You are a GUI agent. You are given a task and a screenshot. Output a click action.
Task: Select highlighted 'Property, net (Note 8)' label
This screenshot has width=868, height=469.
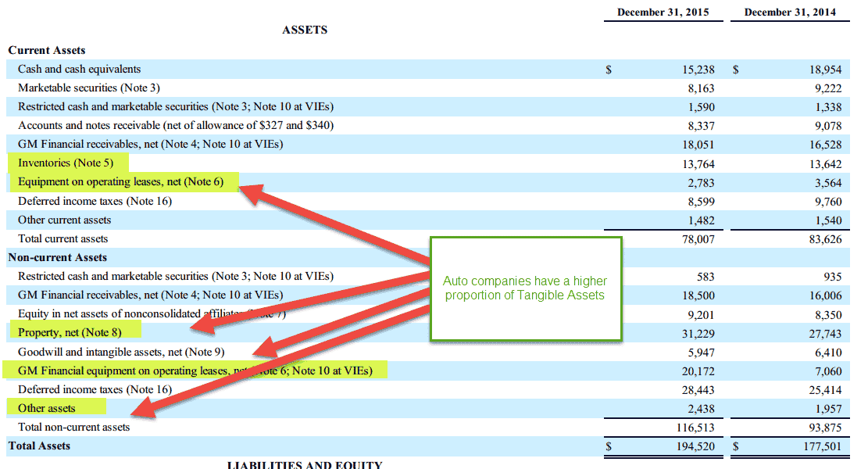[x=70, y=333]
